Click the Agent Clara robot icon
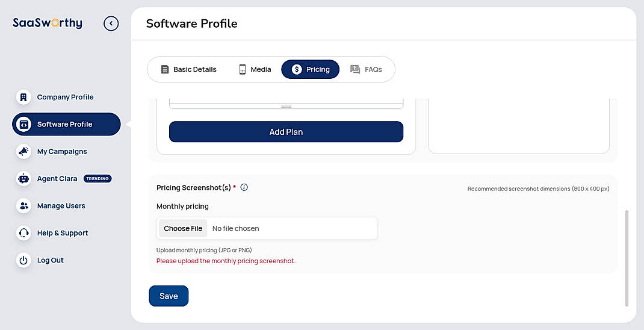 point(23,178)
